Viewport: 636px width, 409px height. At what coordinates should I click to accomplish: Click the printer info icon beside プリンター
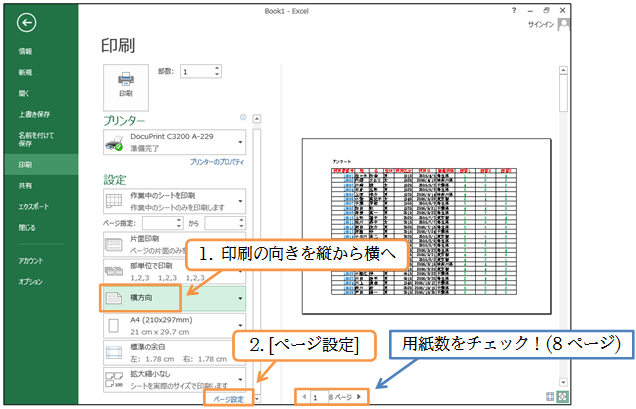coord(243,117)
